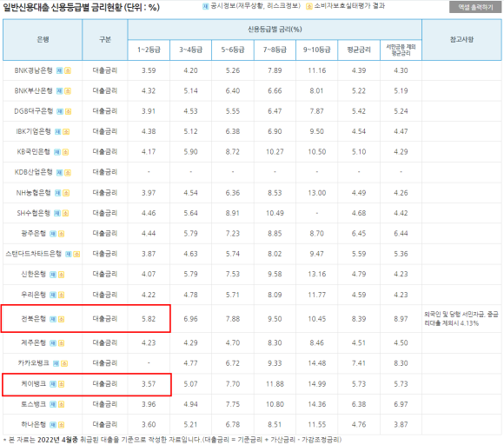
Task: Click the 1~2등급 column header
Action: pos(149,50)
